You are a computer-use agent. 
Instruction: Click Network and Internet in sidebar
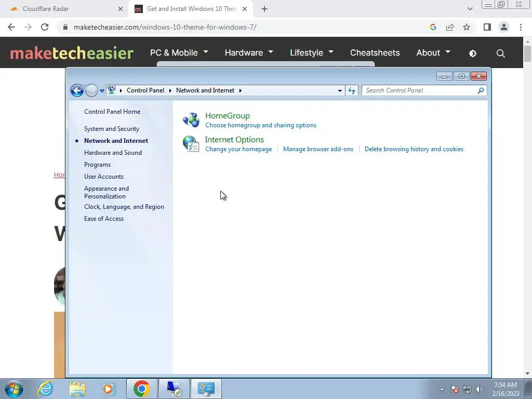point(116,141)
